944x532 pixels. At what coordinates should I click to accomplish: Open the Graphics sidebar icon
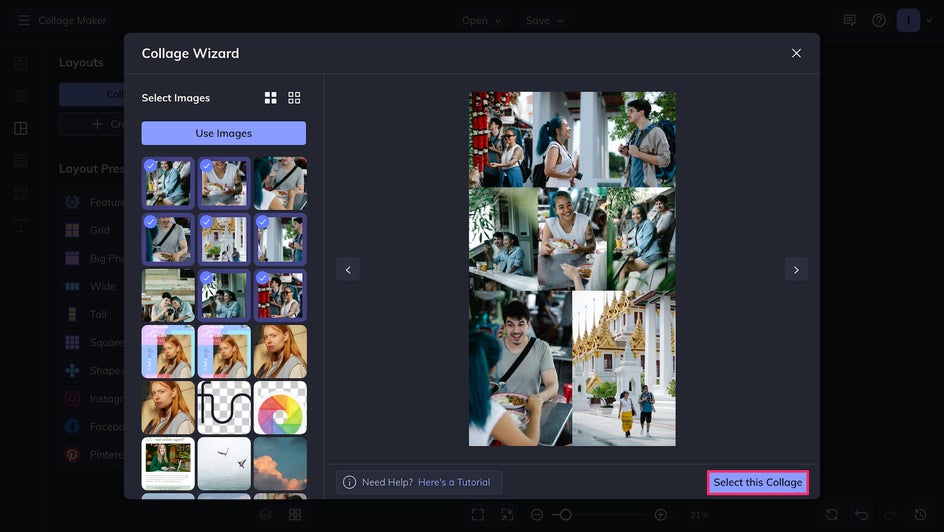point(20,193)
